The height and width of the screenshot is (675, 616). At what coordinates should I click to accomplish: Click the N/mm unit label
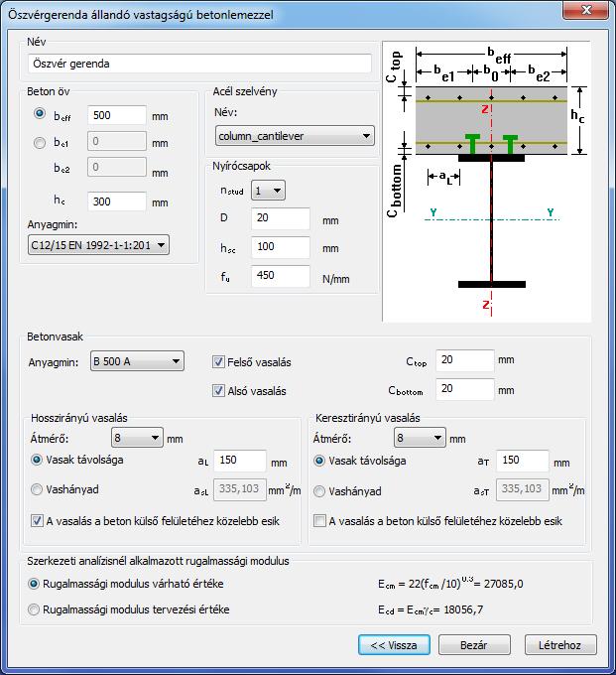(x=336, y=279)
